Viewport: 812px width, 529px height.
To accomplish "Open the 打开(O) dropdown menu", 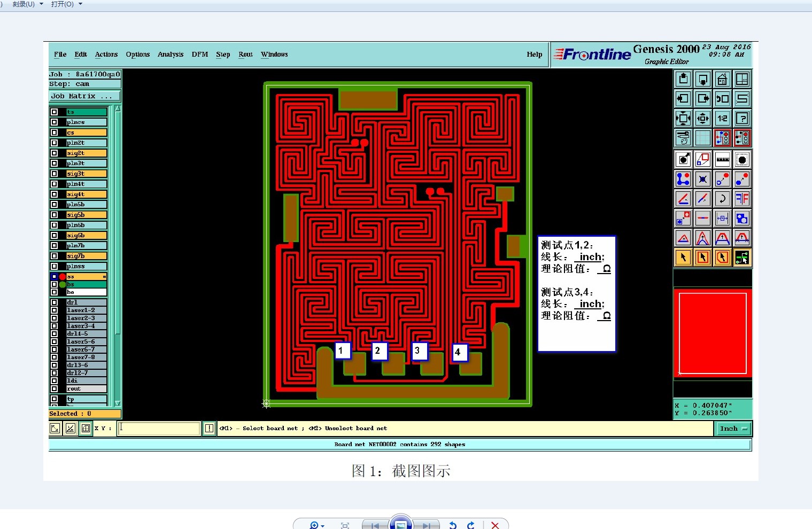I will coord(67,4).
